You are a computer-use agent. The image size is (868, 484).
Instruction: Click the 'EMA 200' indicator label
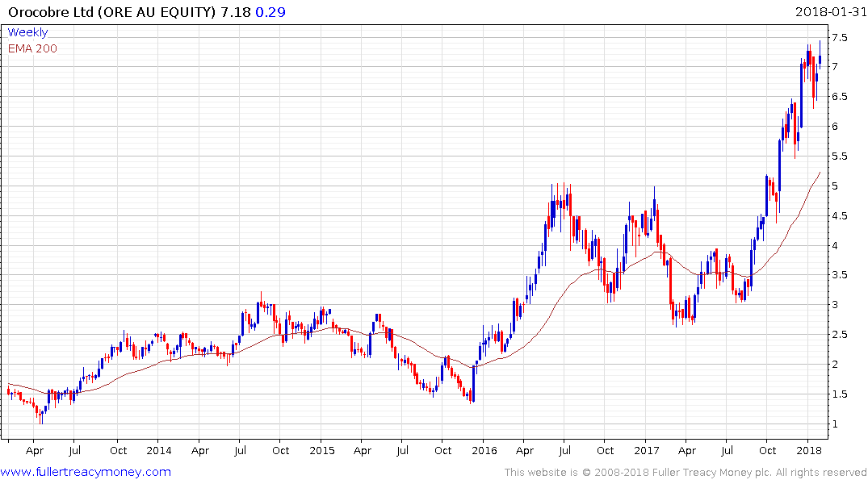pos(32,48)
